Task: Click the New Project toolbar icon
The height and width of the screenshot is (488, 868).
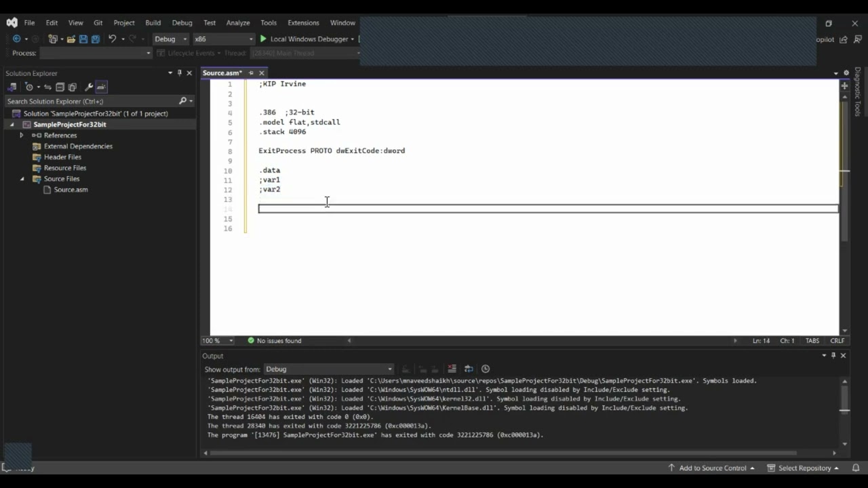Action: coord(53,39)
